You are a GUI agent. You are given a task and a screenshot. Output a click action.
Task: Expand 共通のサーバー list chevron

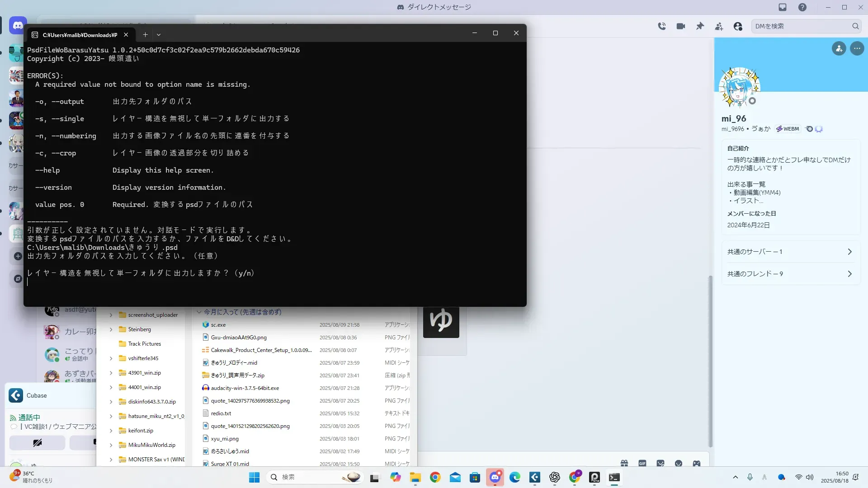point(849,252)
